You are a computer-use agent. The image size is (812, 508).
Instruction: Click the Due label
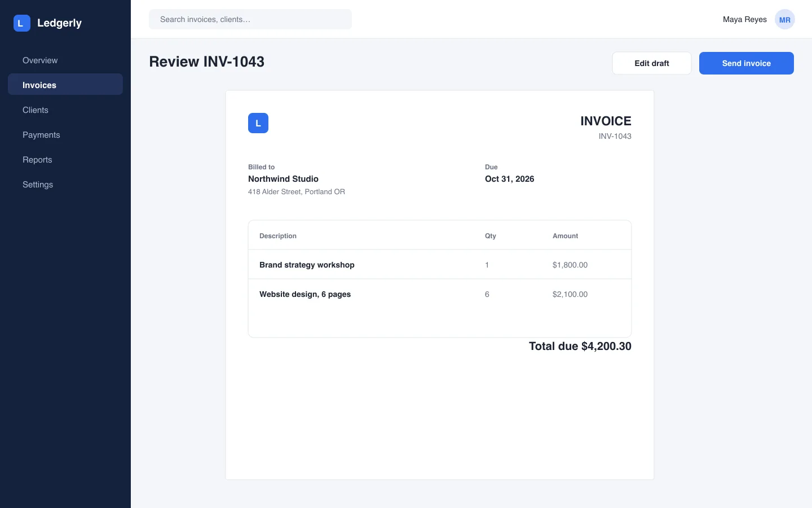491,167
